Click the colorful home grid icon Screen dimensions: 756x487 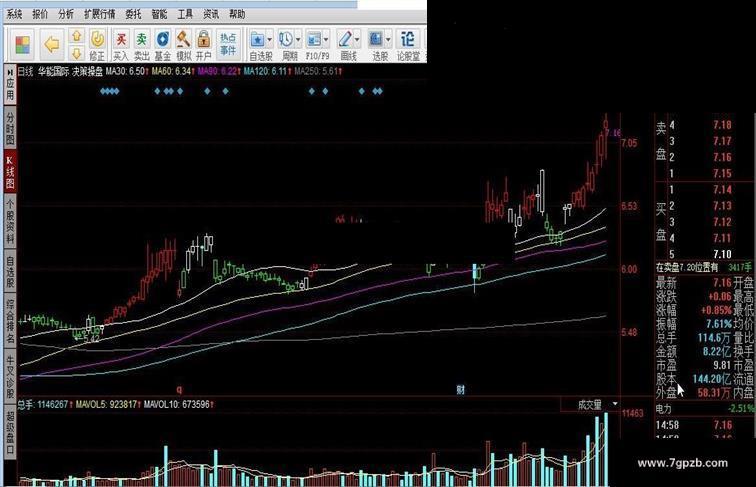[23, 45]
